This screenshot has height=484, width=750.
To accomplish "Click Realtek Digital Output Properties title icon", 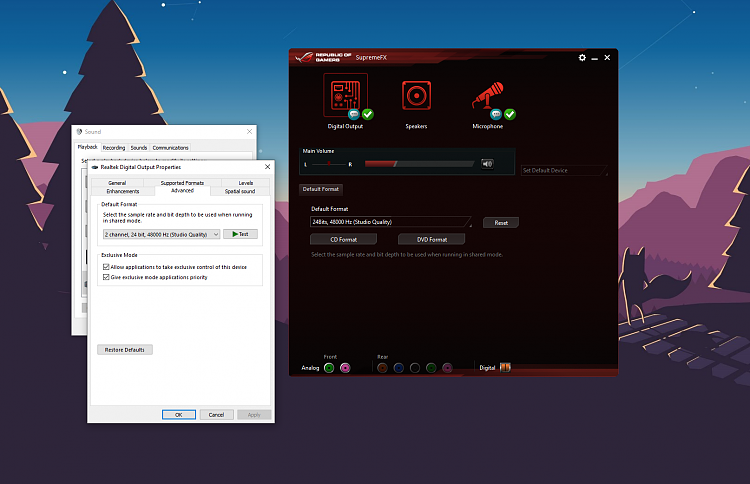I will [95, 167].
